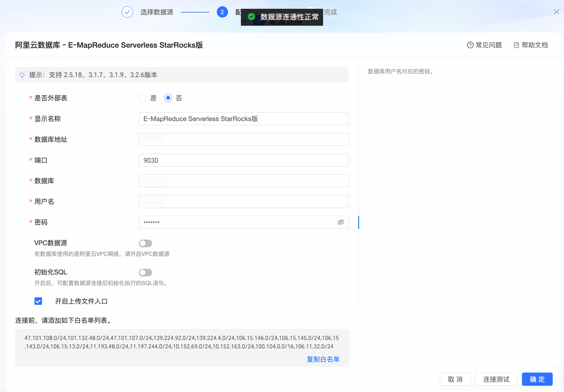Click the 端口 input field
564x392 pixels.
tap(244, 160)
